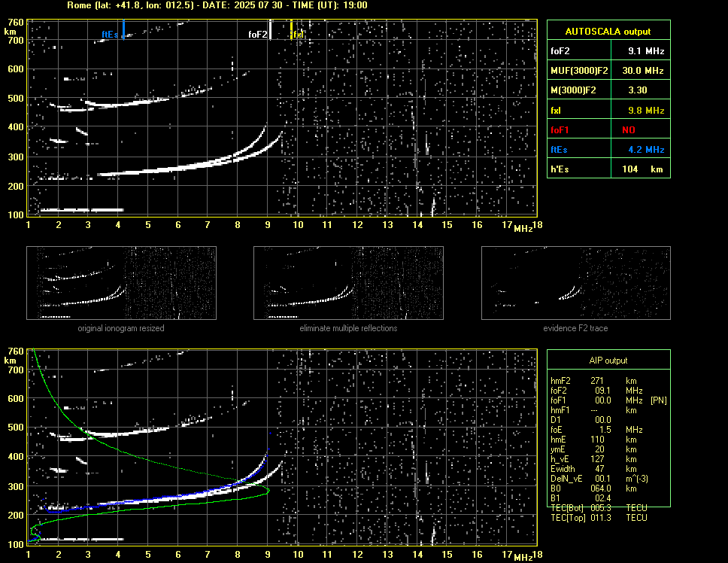Select the 'original ionogram resized' thumbnail
The height and width of the screenshot is (563, 728).
[121, 283]
